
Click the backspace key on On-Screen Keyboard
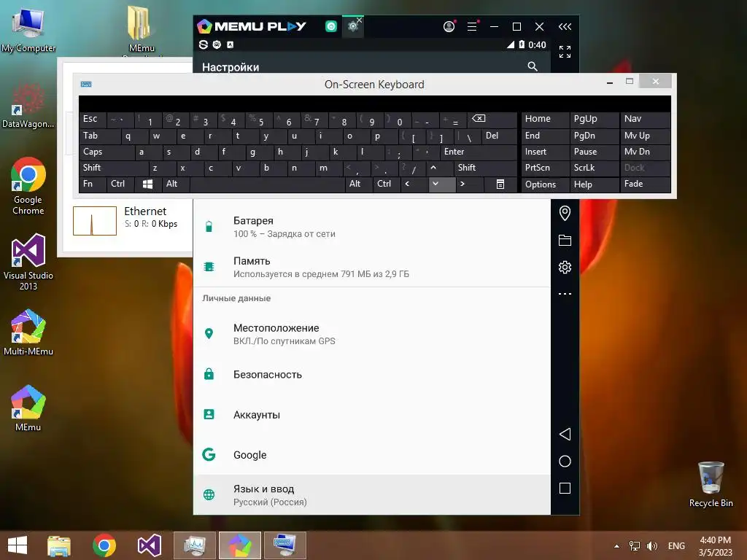click(492, 119)
